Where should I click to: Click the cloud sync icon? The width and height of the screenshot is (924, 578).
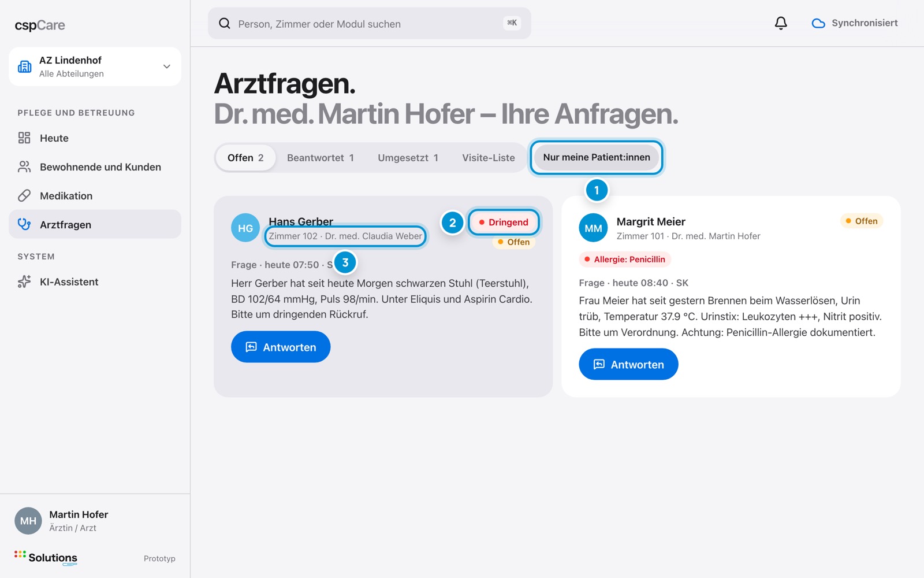[x=818, y=23]
